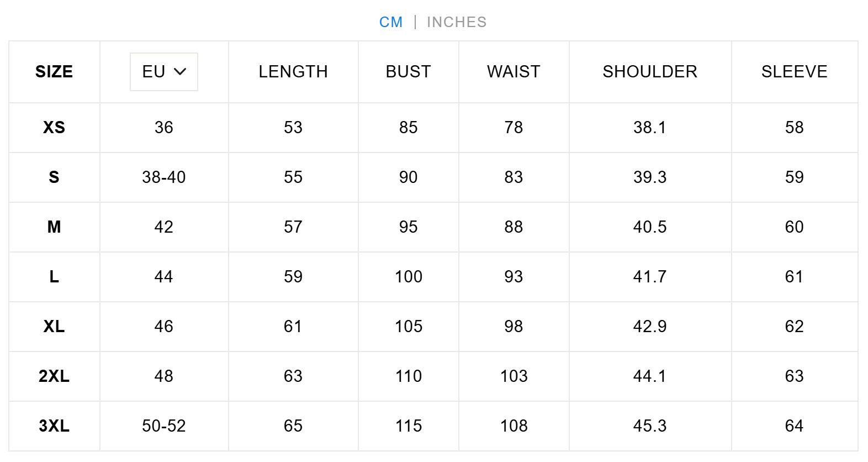The height and width of the screenshot is (462, 868).
Task: Select the LENGTH column header
Action: pyautogui.click(x=293, y=72)
